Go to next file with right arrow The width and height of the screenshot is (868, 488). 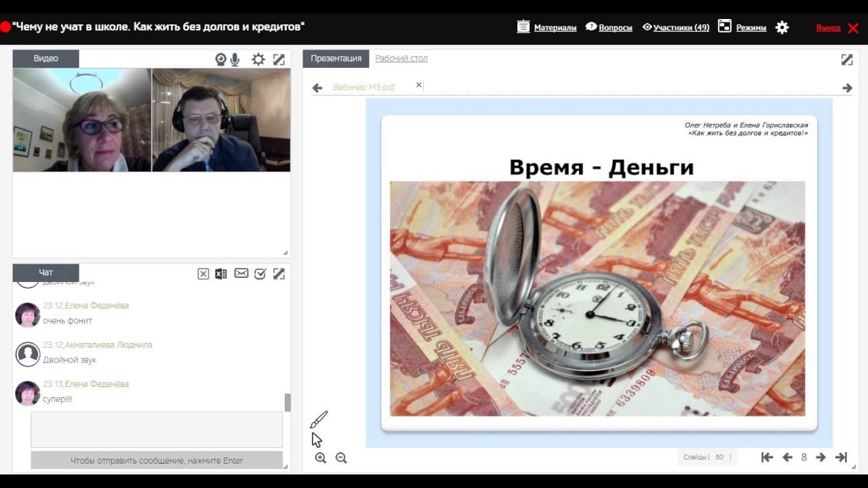[847, 88]
